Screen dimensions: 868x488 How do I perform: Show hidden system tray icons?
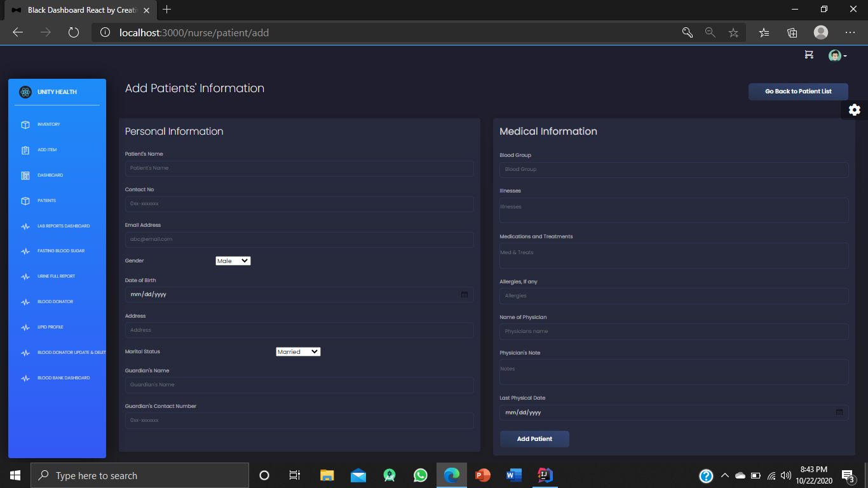coord(724,475)
